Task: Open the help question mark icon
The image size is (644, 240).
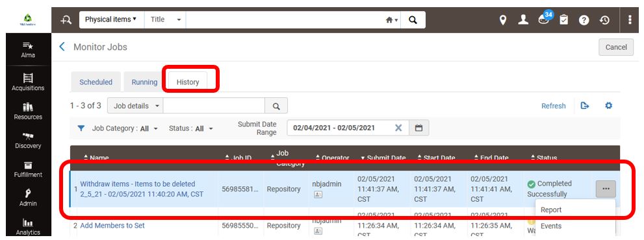Action: 584,19
